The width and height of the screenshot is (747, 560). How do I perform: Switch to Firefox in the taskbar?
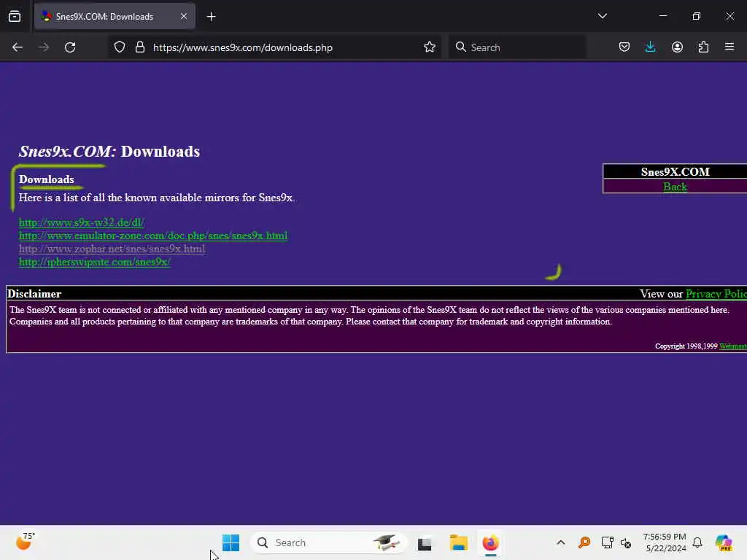point(490,542)
